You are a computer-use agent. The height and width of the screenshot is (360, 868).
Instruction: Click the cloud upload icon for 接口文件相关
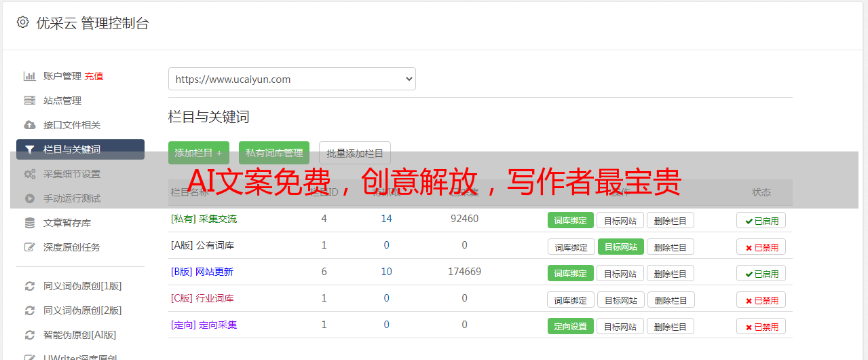pyautogui.click(x=30, y=125)
